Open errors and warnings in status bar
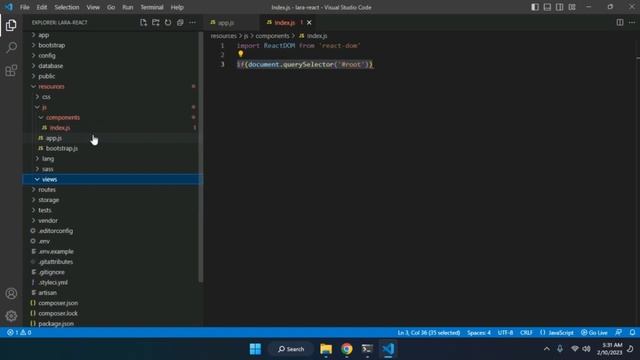This screenshot has height=360, width=640. coord(19,332)
